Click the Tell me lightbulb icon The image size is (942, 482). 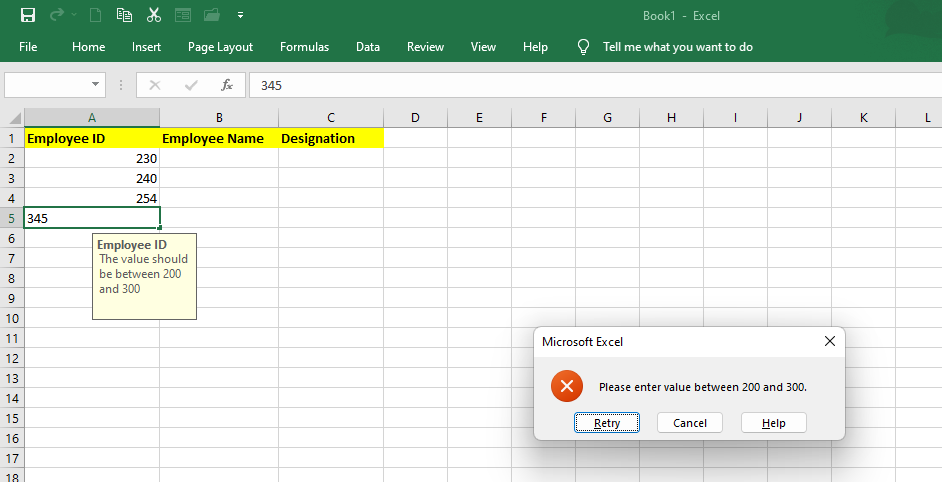pos(584,47)
